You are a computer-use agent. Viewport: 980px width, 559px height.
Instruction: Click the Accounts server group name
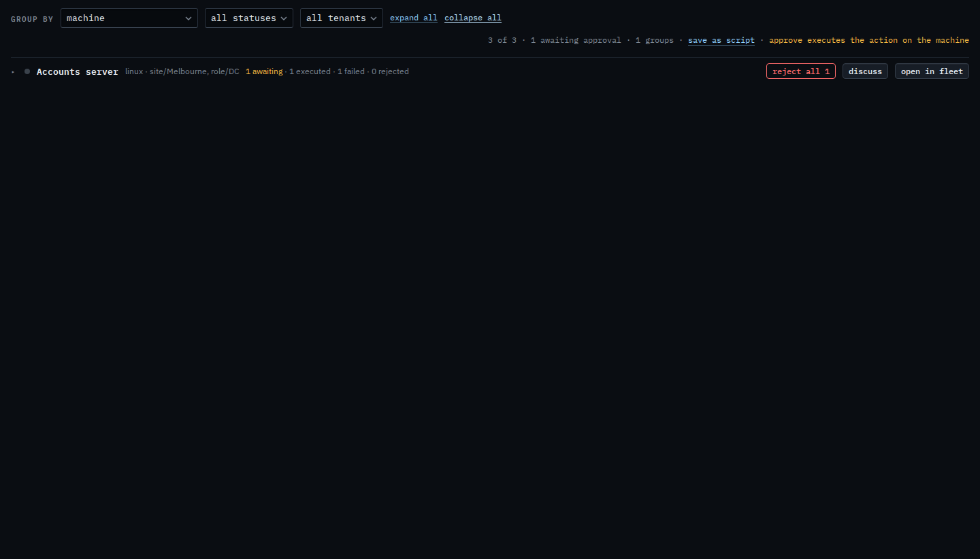[78, 71]
